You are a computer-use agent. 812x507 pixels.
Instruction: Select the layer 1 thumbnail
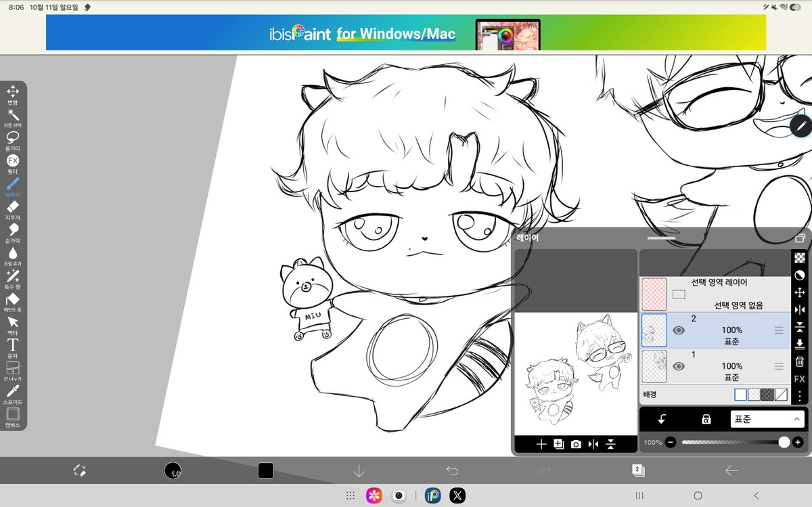[654, 366]
